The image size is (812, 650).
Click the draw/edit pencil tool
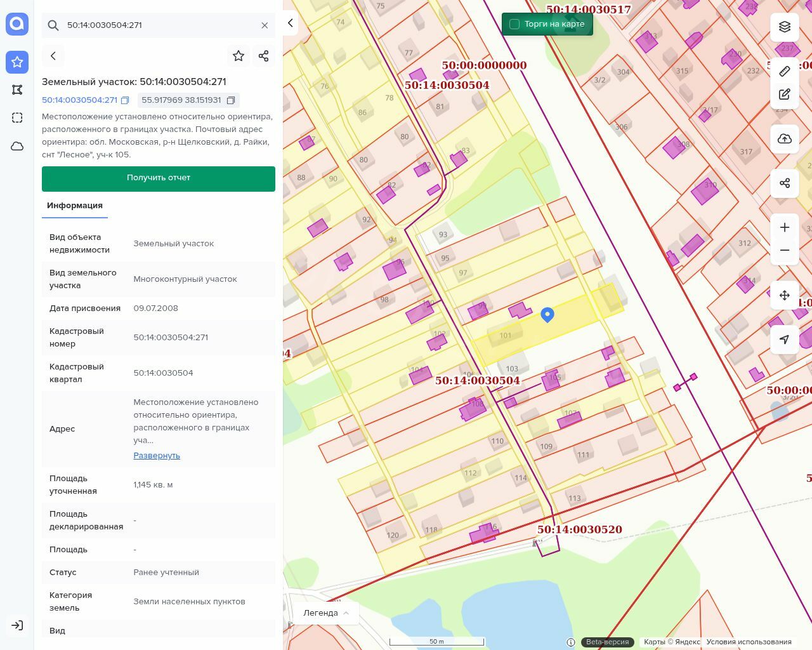pyautogui.click(x=785, y=95)
